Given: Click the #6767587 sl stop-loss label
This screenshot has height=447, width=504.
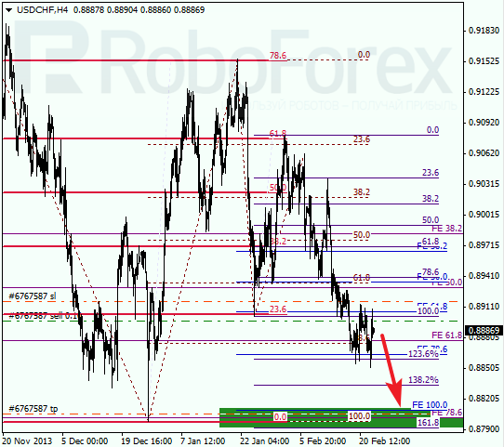Looking at the screenshot, I should [x=33, y=296].
